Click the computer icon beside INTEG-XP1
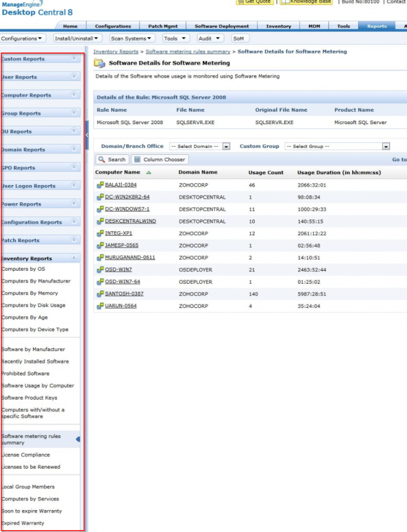Viewport: 407px width, 532px height. click(x=100, y=233)
